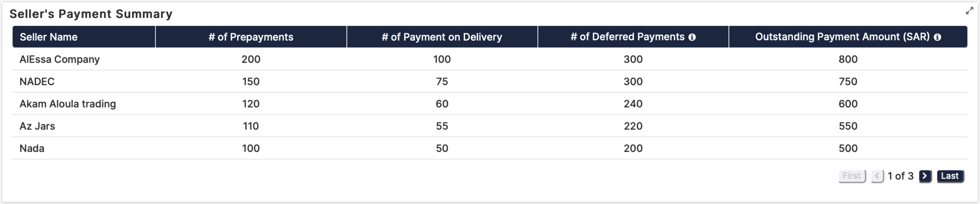Click the First page button
Screen dimensions: 980x204
(852, 176)
